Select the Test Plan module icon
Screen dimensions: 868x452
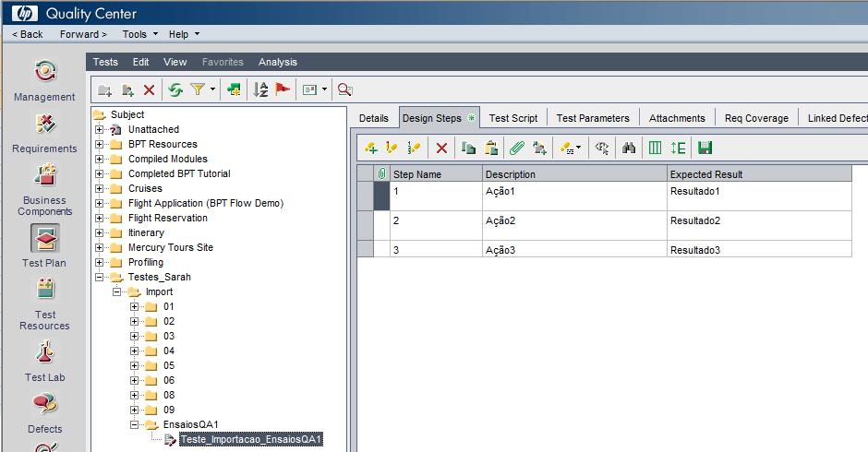point(45,238)
